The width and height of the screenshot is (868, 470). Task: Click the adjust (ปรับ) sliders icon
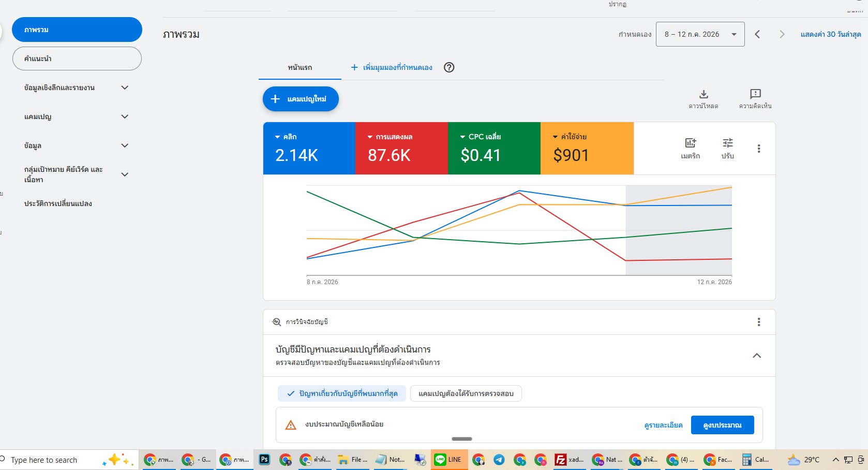pyautogui.click(x=728, y=143)
